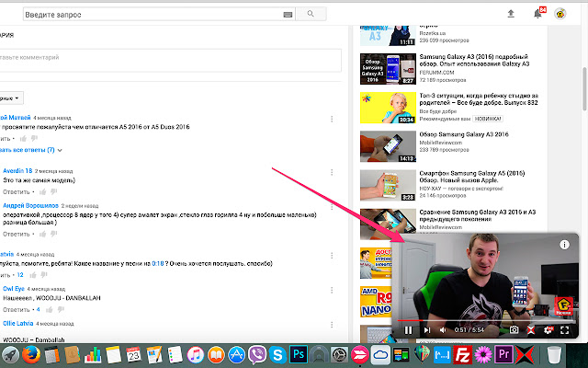Dislike Андрей Ворошилов's comment

point(54,234)
